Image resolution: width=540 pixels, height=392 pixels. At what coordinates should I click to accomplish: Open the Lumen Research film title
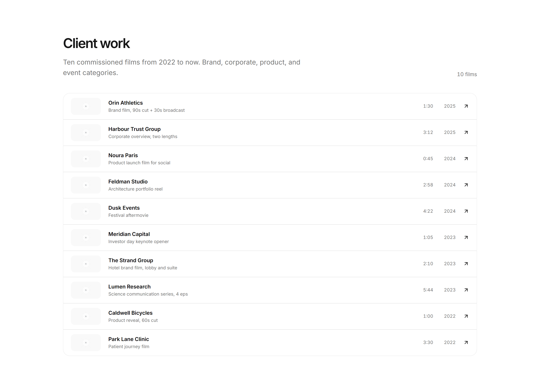129,287
